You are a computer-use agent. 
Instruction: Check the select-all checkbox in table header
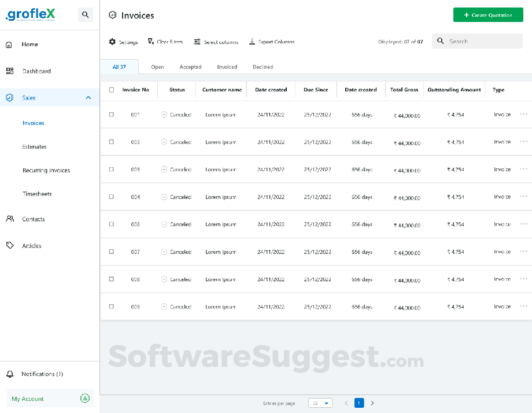(x=111, y=89)
